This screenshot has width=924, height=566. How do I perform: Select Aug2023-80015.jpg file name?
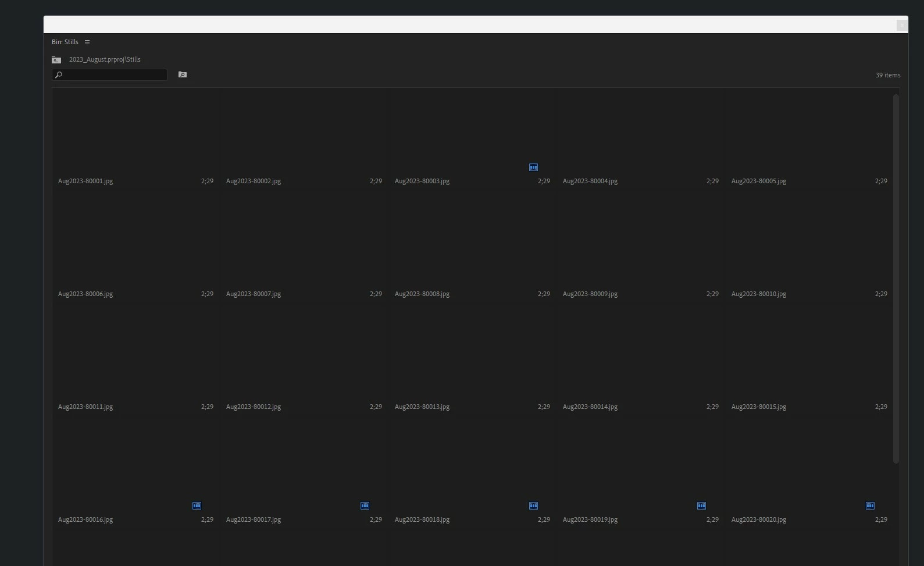[759, 407]
